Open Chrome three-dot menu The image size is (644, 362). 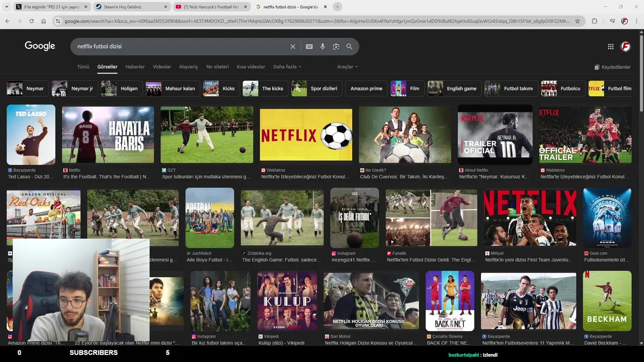tap(636, 21)
